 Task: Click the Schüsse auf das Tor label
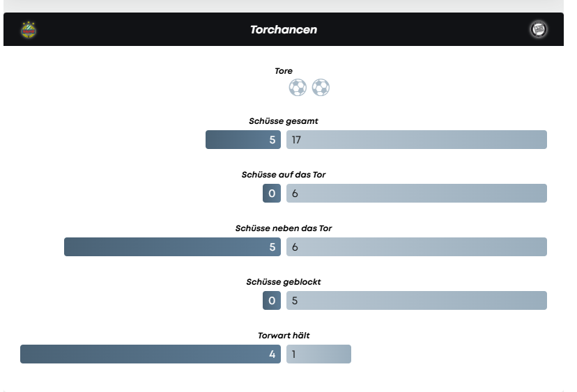[284, 175]
